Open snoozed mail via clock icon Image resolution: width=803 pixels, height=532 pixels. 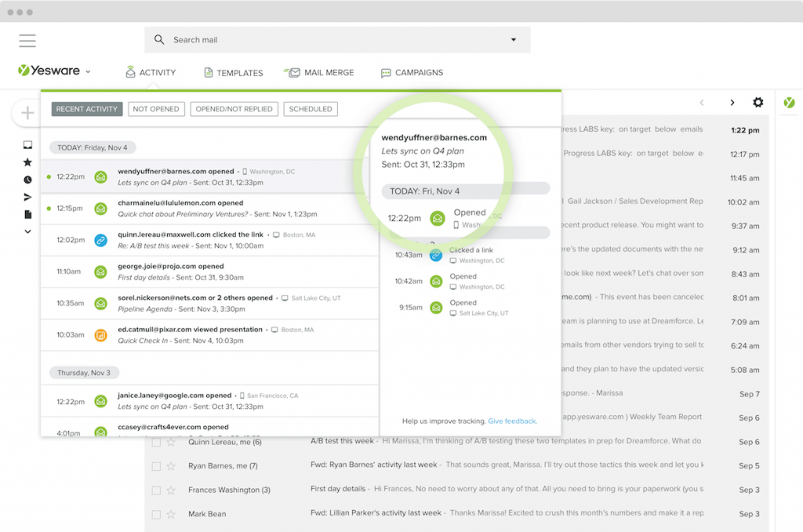tap(27, 179)
